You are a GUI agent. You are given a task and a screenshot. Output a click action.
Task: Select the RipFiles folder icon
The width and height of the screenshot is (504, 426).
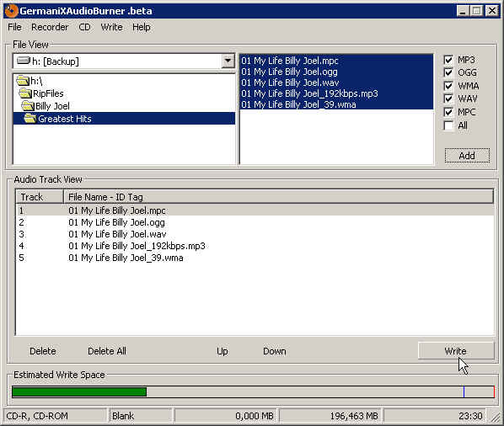tap(26, 93)
